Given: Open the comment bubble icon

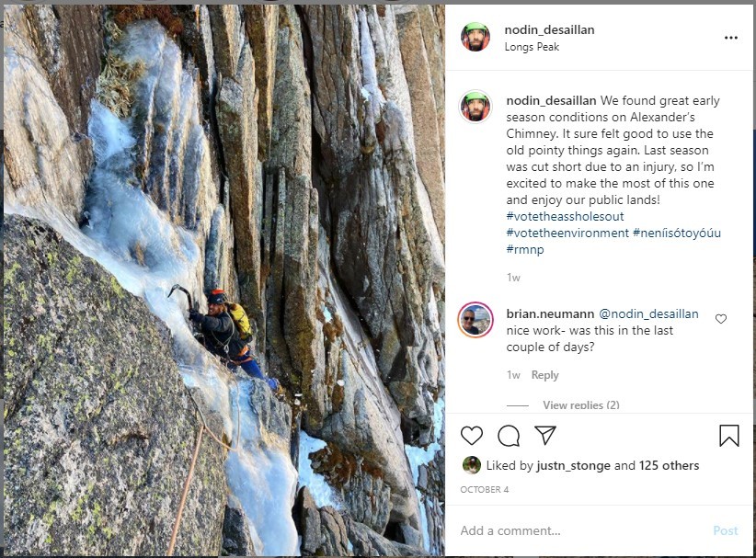Looking at the screenshot, I should tap(509, 436).
